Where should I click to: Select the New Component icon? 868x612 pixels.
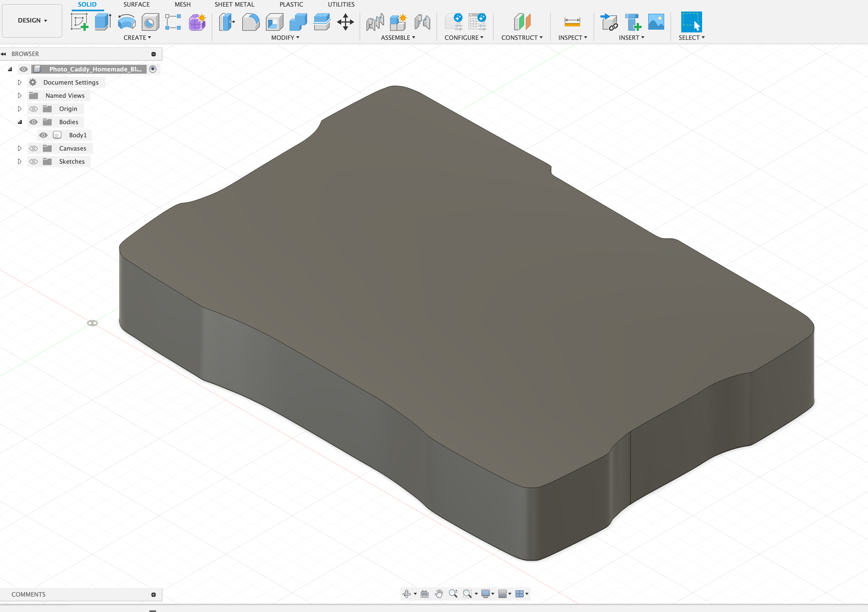pyautogui.click(x=398, y=22)
